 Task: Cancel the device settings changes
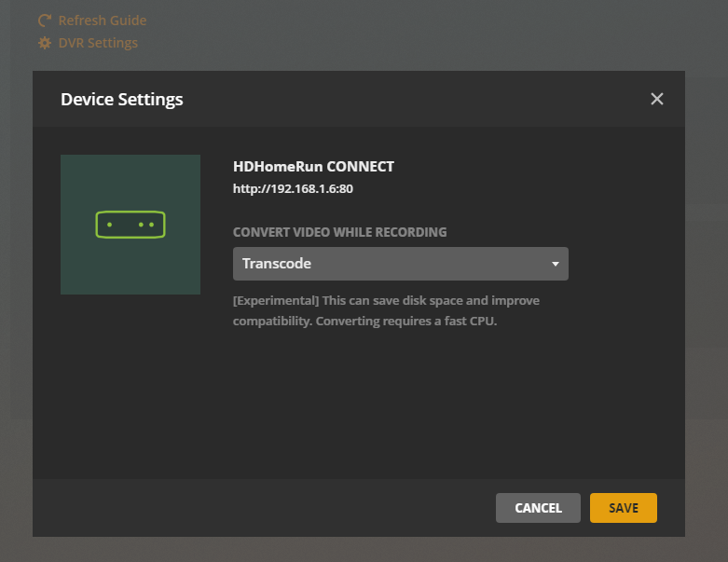click(x=538, y=508)
